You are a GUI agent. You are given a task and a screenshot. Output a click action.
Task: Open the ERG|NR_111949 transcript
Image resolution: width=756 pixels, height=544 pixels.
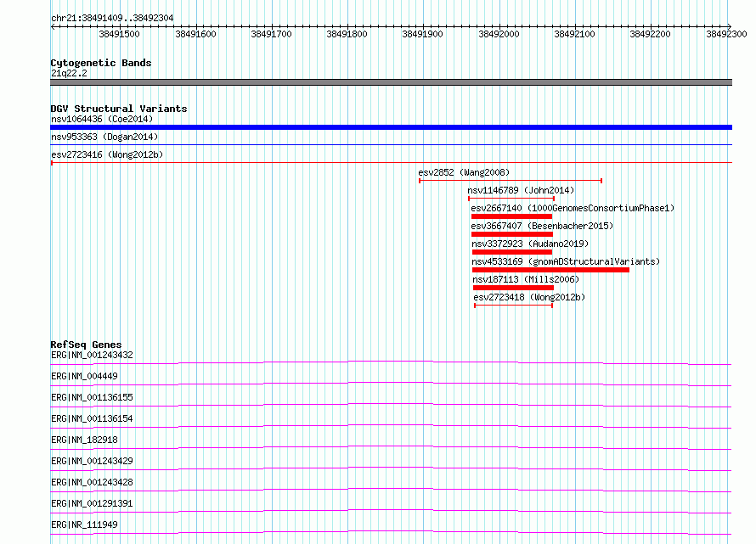[x=84, y=524]
